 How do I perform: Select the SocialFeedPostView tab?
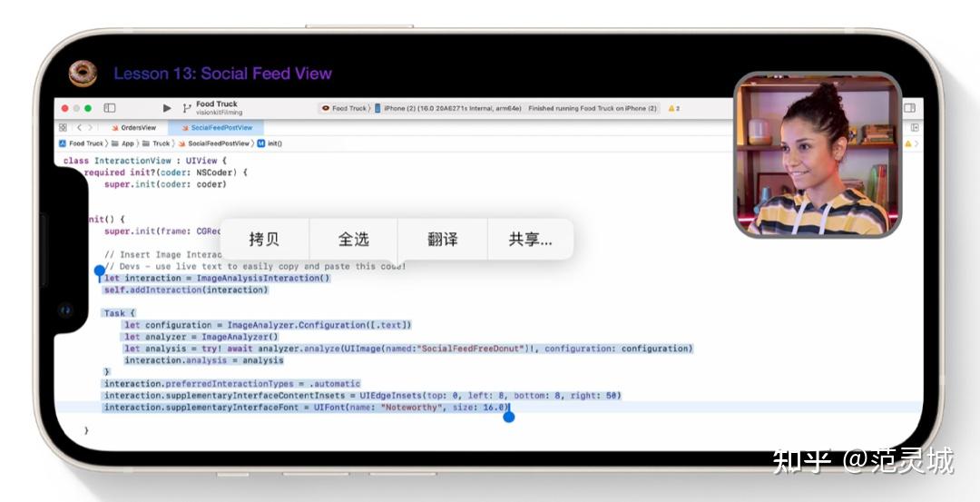tap(216, 127)
